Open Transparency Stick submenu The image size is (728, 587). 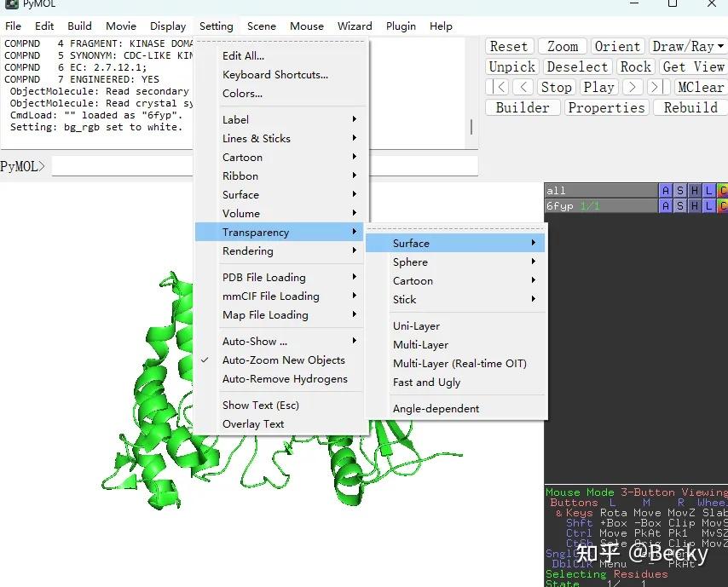click(455, 300)
